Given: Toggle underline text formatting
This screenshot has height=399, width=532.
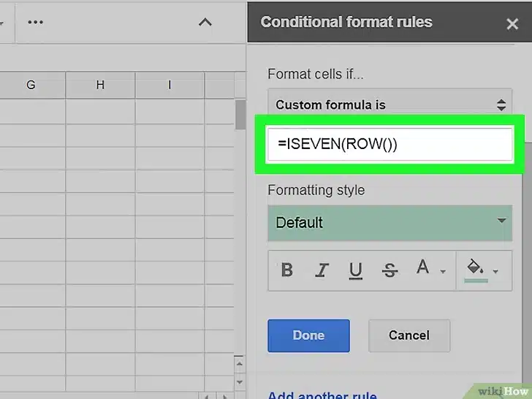Looking at the screenshot, I should click(x=356, y=270).
